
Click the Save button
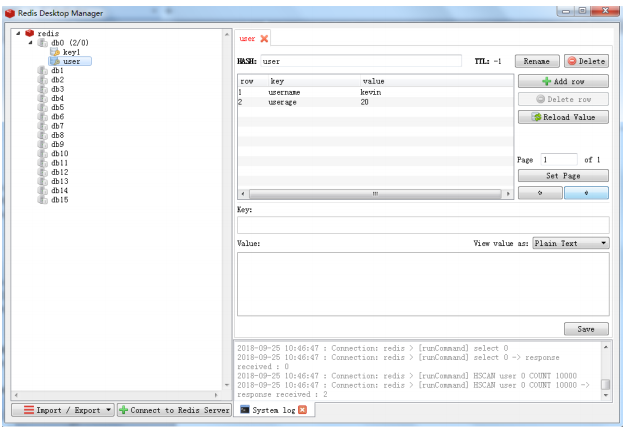tap(586, 329)
